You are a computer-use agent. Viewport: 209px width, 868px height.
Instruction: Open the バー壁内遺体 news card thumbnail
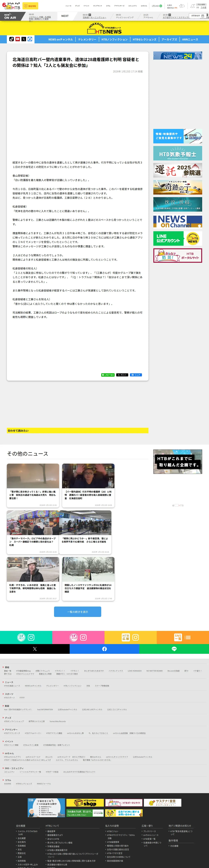pyautogui.click(x=88, y=476)
